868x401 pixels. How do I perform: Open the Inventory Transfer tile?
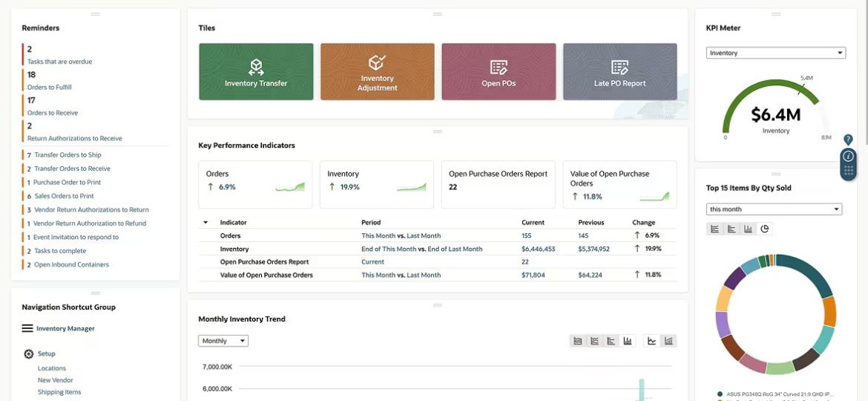point(256,71)
